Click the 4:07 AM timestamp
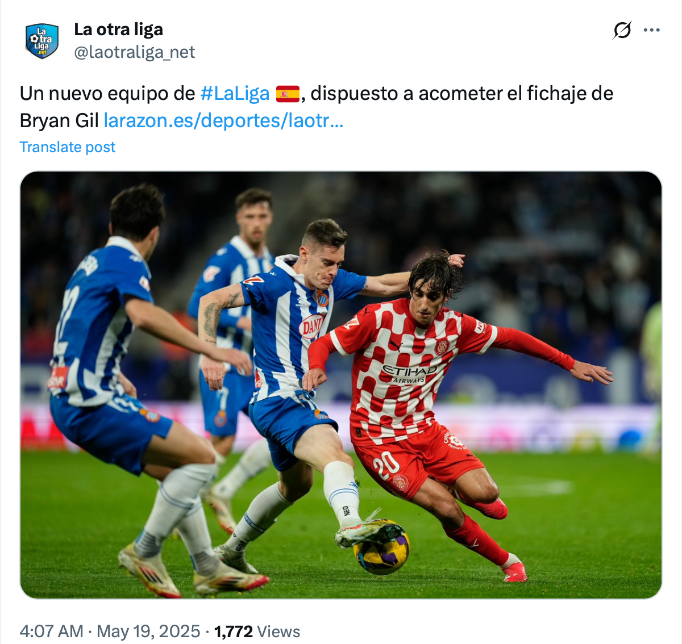Viewport: 682px width, 644px height. pos(51,631)
